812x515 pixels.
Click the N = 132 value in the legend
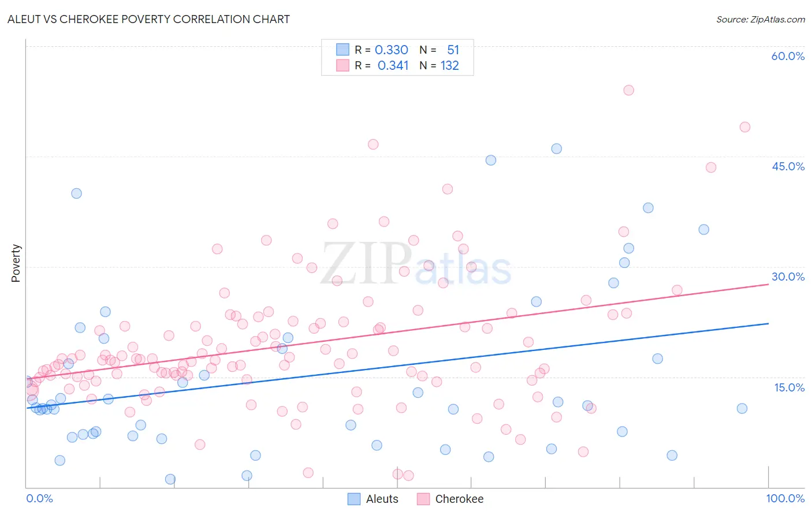[x=439, y=65]
